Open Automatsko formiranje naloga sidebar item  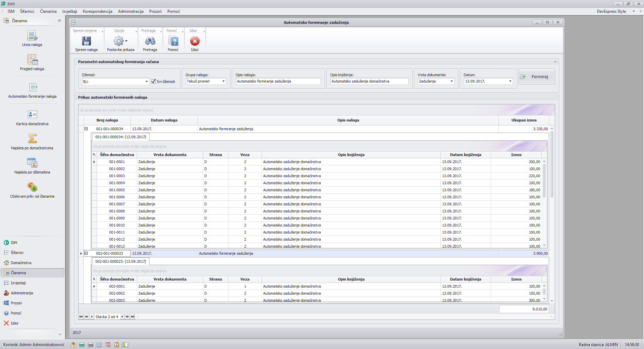(32, 90)
